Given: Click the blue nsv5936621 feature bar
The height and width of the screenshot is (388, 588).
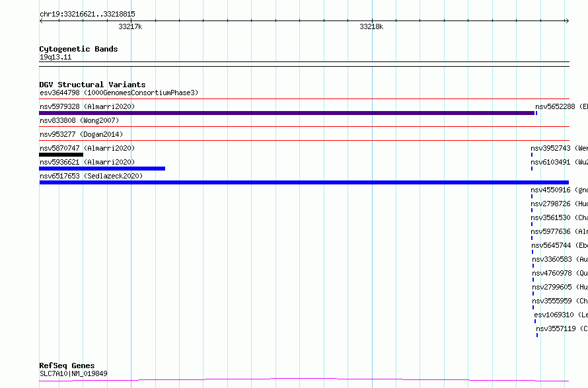Looking at the screenshot, I should [102, 169].
